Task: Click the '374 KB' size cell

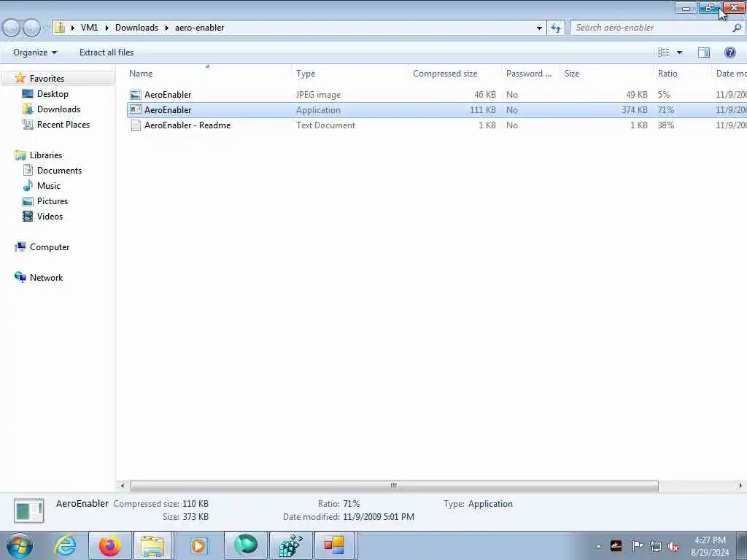Action: 634,109
